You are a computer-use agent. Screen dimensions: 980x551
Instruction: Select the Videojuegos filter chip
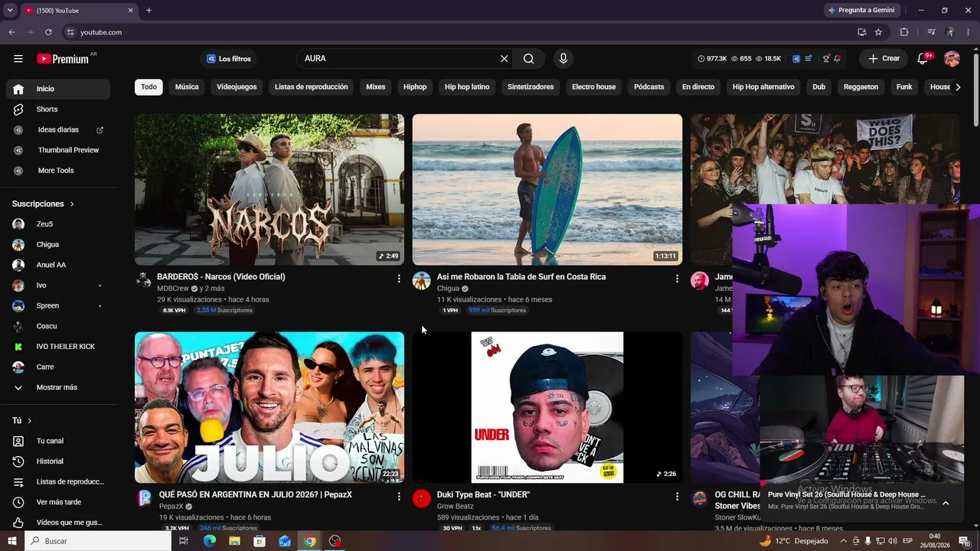pos(237,87)
